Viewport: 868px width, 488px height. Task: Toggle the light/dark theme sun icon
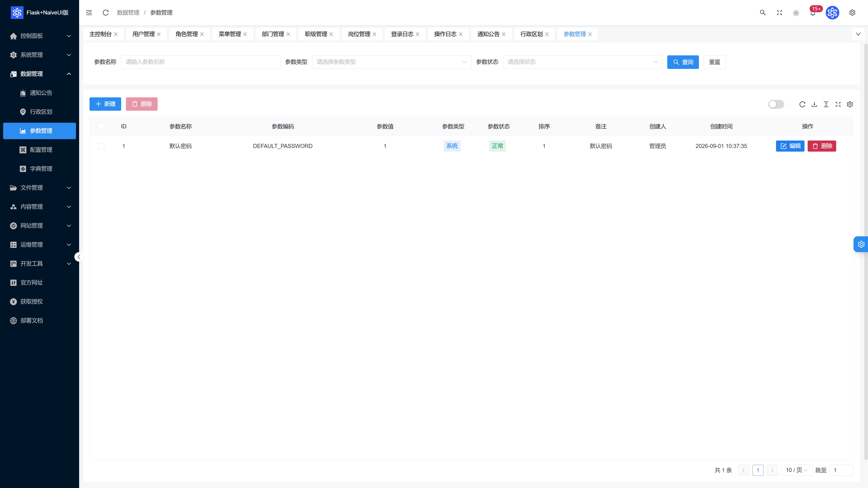(796, 13)
